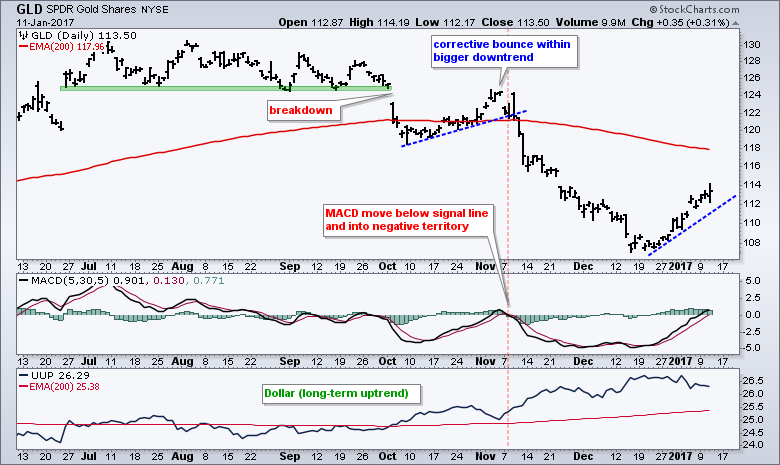This screenshot has width=780, height=465.
Task: Click the UUP EMA(200) 25.38 legend
Action: 59,386
